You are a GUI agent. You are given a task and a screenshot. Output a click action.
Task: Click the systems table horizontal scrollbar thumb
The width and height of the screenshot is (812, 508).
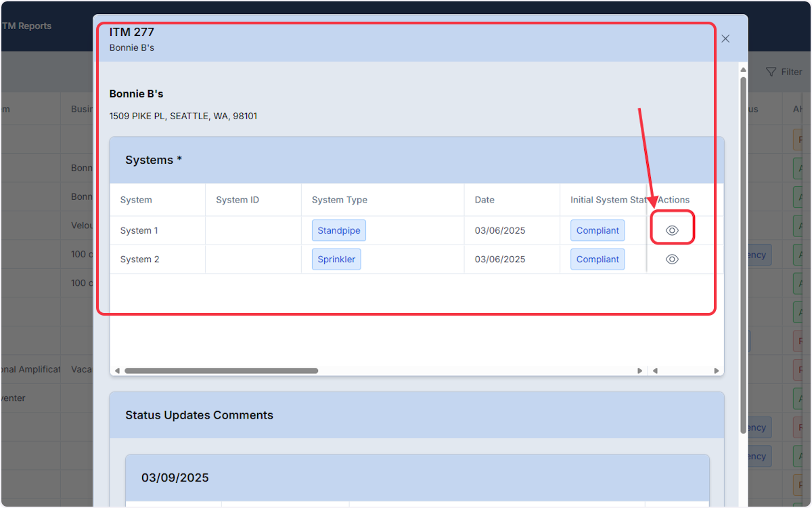[x=221, y=371]
